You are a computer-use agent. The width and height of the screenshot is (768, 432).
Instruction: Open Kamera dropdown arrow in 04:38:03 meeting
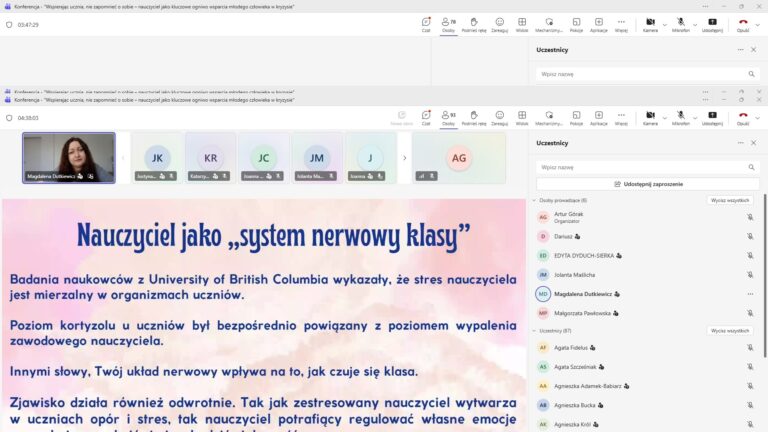point(665,118)
